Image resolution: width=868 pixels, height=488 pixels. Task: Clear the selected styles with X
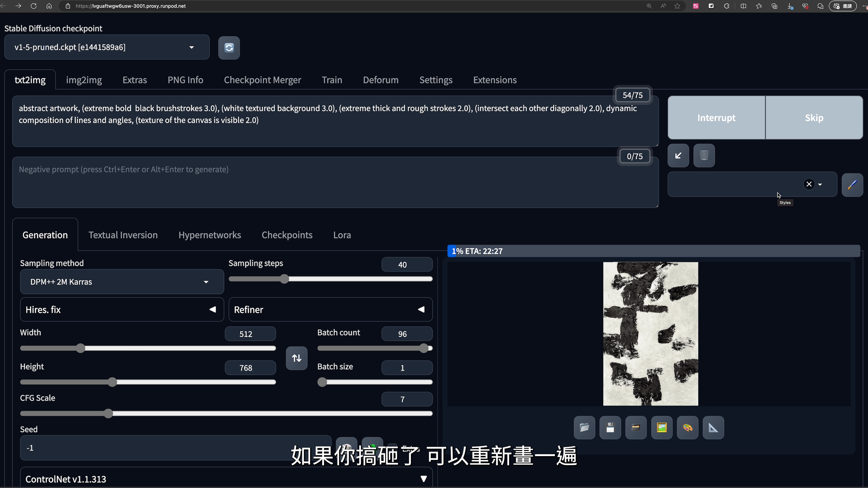click(x=809, y=184)
